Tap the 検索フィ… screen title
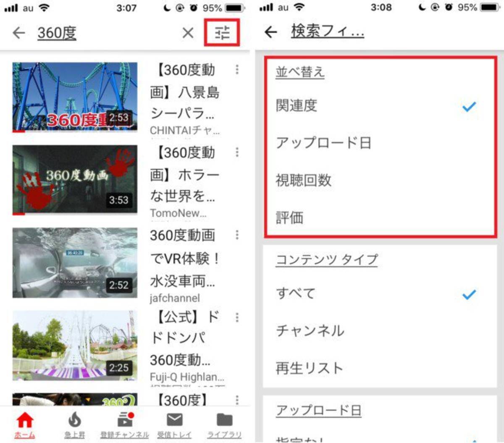The height and width of the screenshot is (443, 504). click(x=328, y=32)
